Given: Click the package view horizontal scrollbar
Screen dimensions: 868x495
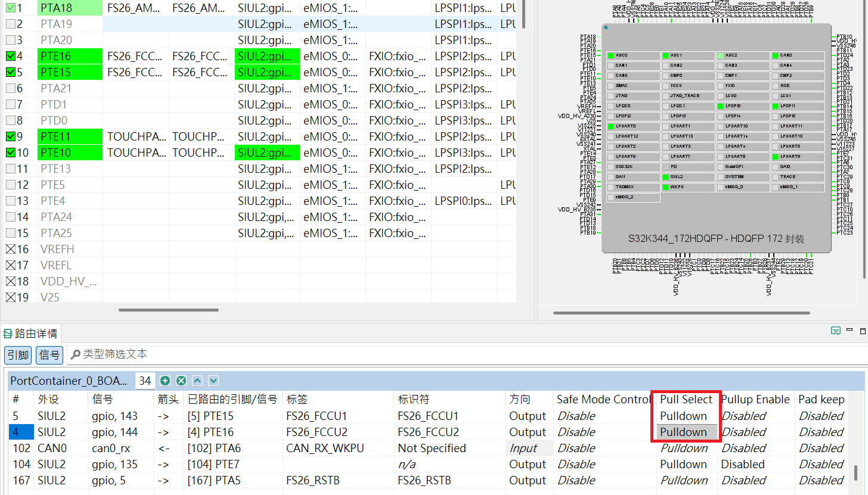Looking at the screenshot, I should [x=681, y=312].
